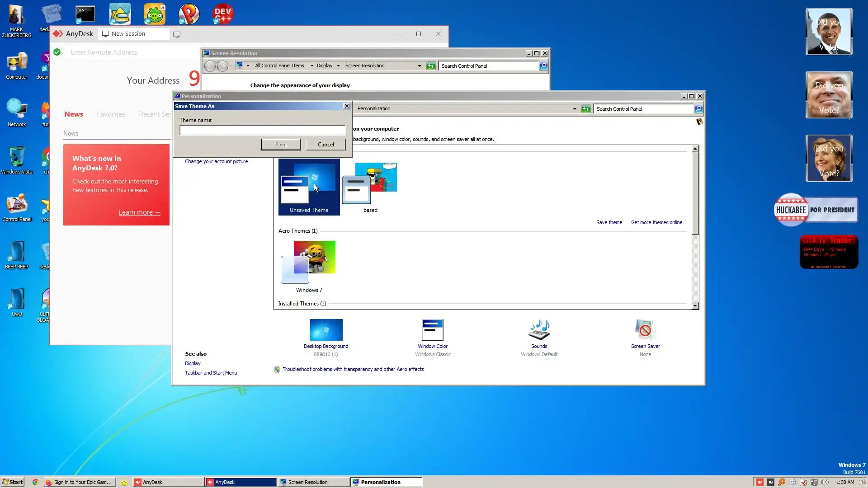The image size is (868, 488).
Task: Expand the Personalization address bar dropdown
Action: (x=575, y=109)
